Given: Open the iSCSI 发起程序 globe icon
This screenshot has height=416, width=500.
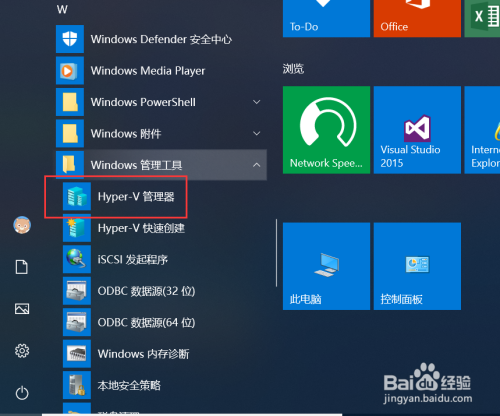Looking at the screenshot, I should [x=77, y=259].
